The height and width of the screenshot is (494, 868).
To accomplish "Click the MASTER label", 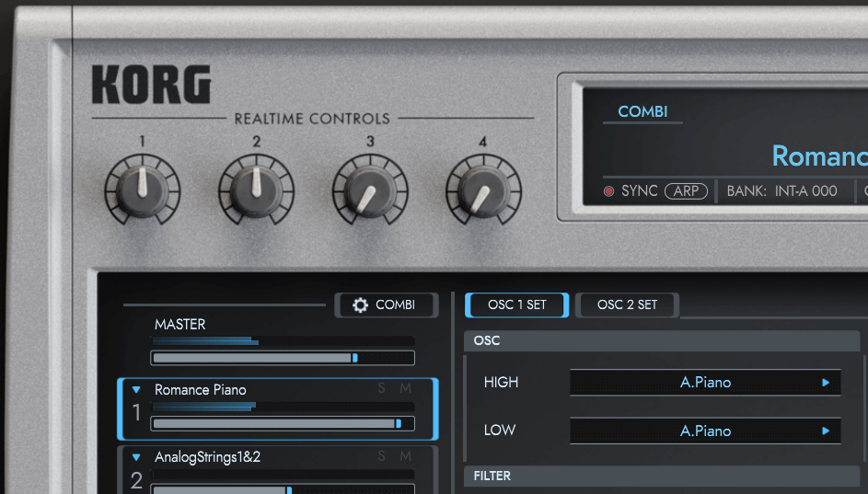I will (179, 324).
